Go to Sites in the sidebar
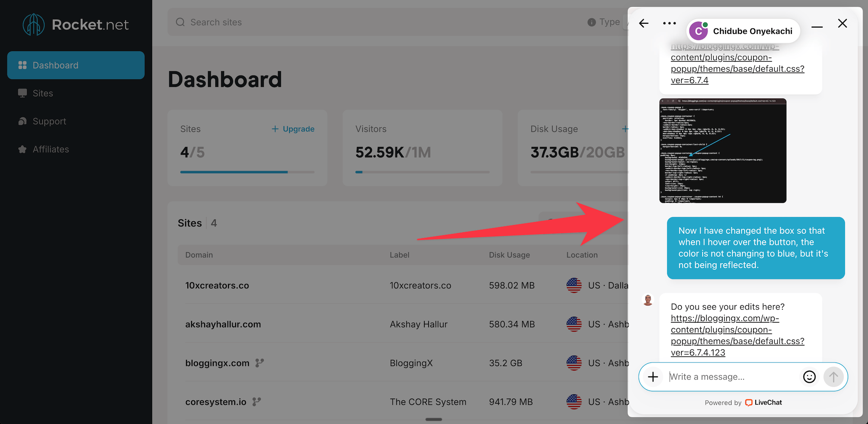This screenshot has width=868, height=424. coord(43,93)
